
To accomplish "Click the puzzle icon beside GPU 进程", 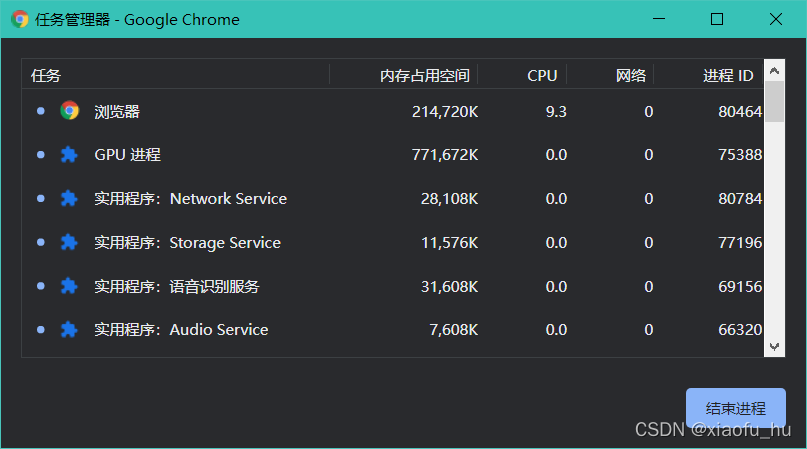I will tap(69, 155).
